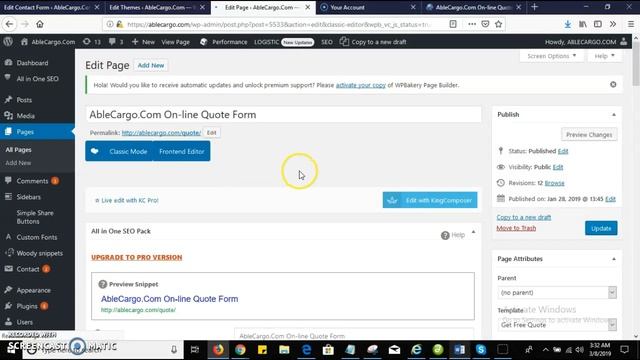Bookmark this page with the star icon
The image size is (640, 360).
coord(498,24)
